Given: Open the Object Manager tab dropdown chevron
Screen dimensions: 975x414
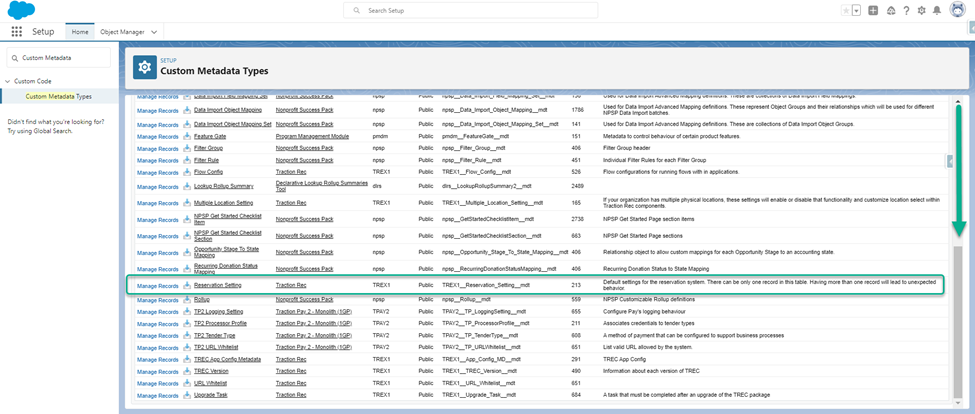Looking at the screenshot, I should pos(155,32).
